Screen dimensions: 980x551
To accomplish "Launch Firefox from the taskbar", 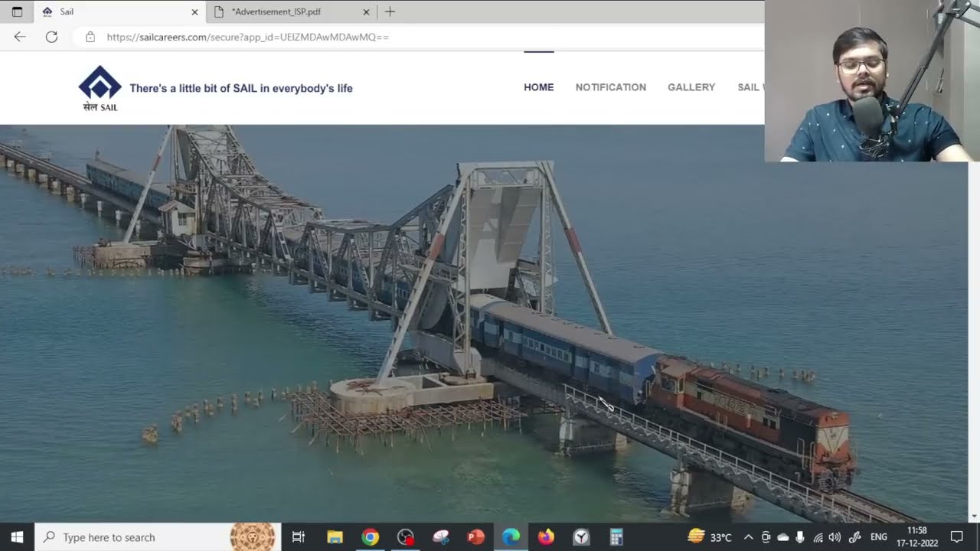I will (546, 537).
